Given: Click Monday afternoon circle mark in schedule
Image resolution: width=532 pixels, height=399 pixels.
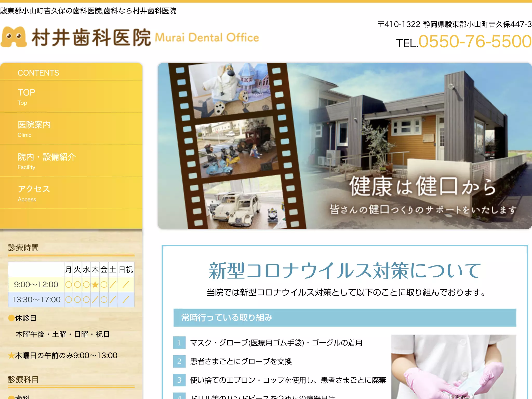Looking at the screenshot, I should (69, 300).
